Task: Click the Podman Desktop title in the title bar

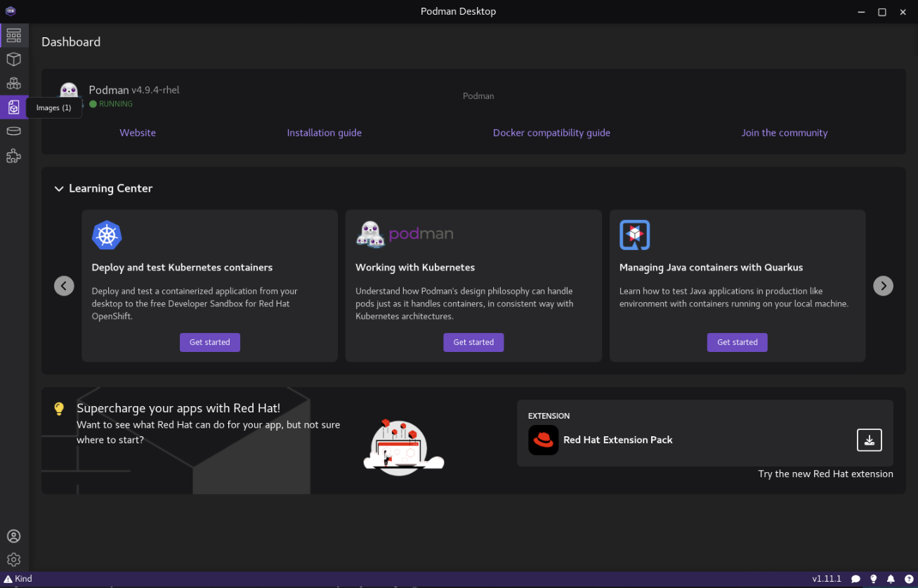Action: [459, 11]
